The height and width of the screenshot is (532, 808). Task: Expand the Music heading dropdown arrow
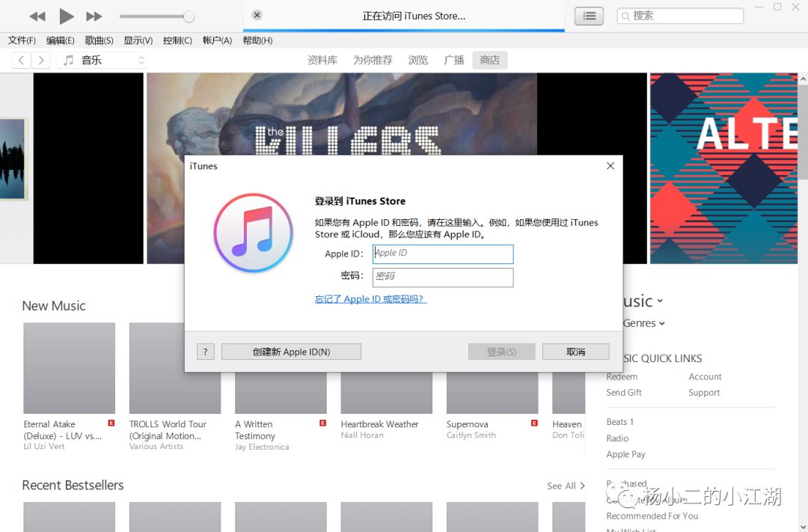[x=660, y=301]
